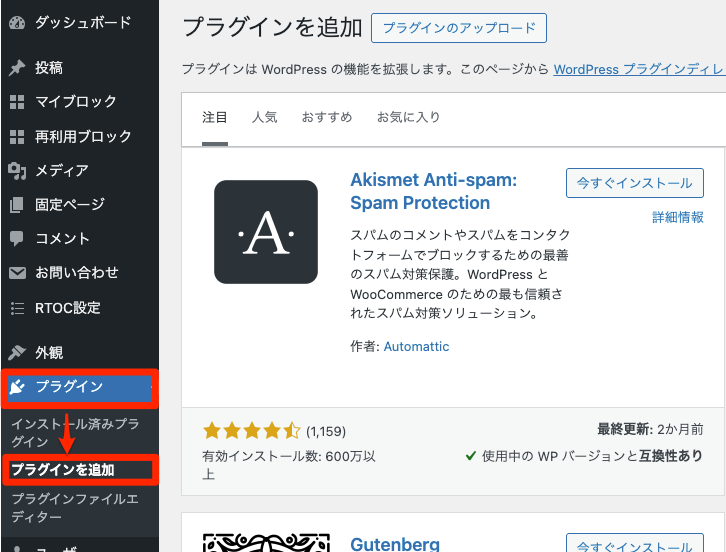Screen dimensions: 726x552
Task: Switch to the おすすめ tab
Action: pos(327,117)
